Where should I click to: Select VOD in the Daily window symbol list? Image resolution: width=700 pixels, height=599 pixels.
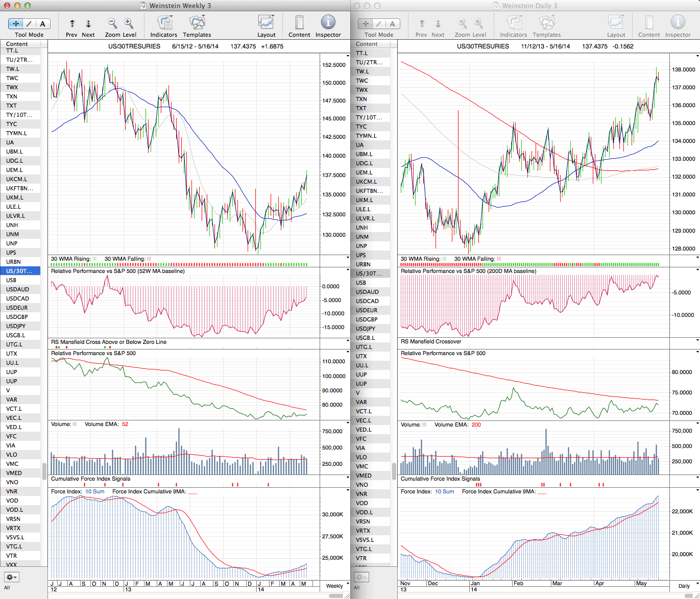click(362, 503)
